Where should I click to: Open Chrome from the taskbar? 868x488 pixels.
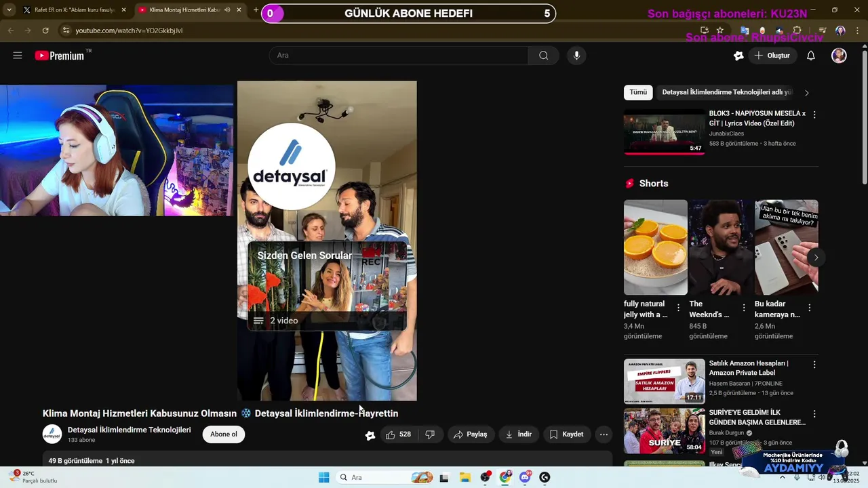coord(505,477)
